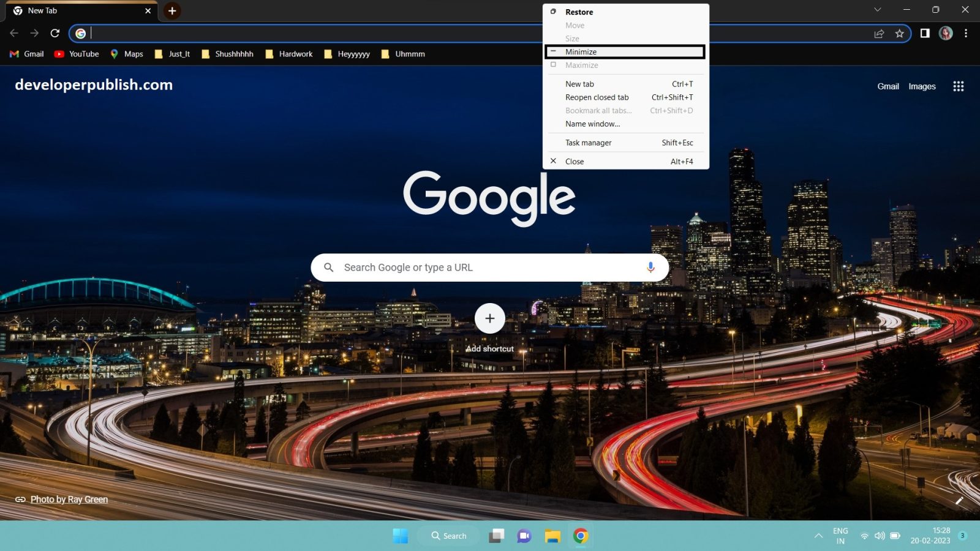
Task: Open the Add shortcut button
Action: 489,318
